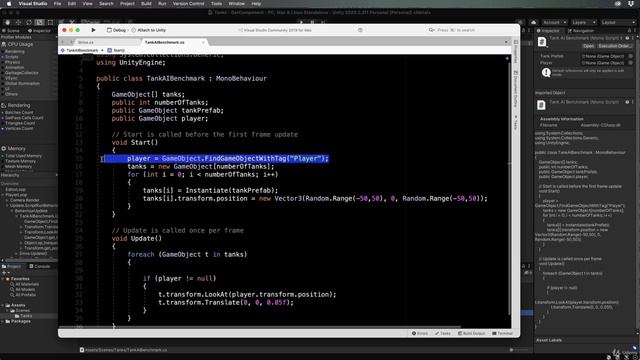The width and height of the screenshot is (640, 360).
Task: Open the File menu
Action: pos(58,4)
